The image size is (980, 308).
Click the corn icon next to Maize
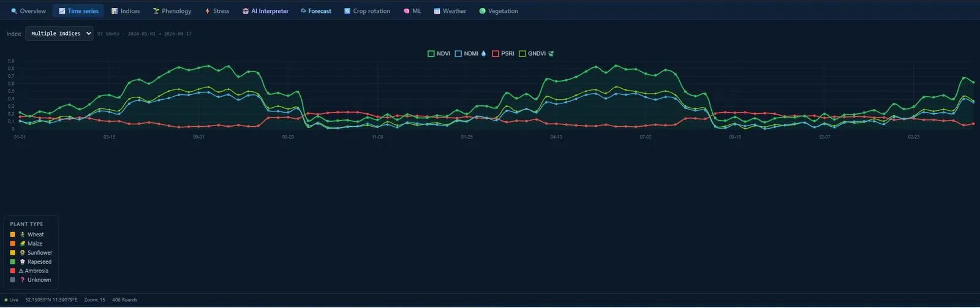pos(23,244)
